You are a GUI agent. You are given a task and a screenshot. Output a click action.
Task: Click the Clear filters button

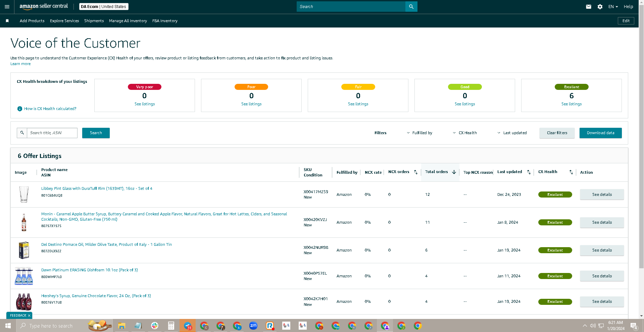(x=557, y=133)
